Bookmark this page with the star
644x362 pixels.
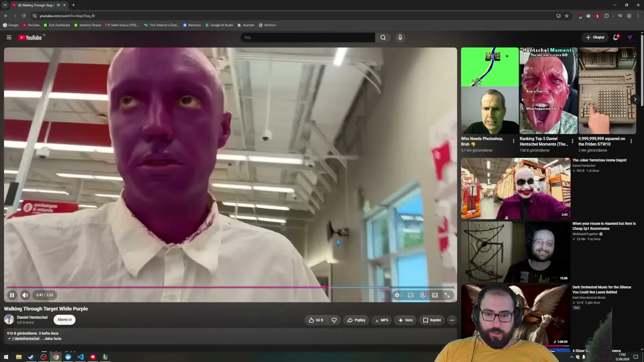567,16
